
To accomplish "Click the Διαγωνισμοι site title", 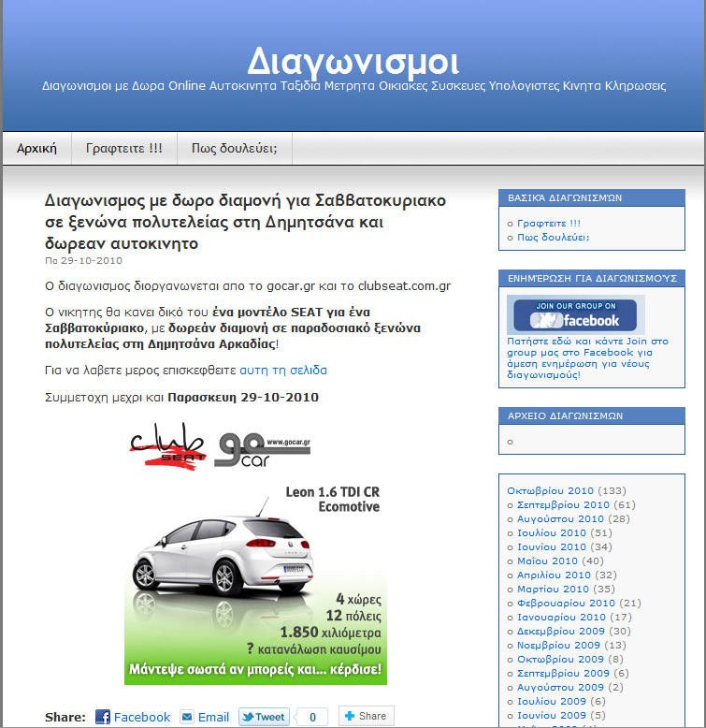I will [353, 61].
